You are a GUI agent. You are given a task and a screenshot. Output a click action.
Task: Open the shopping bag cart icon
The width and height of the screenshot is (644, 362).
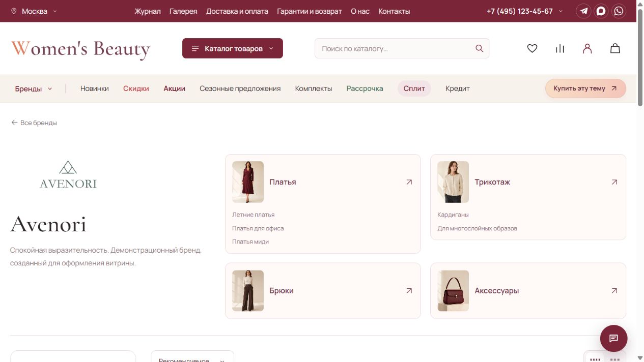click(615, 48)
